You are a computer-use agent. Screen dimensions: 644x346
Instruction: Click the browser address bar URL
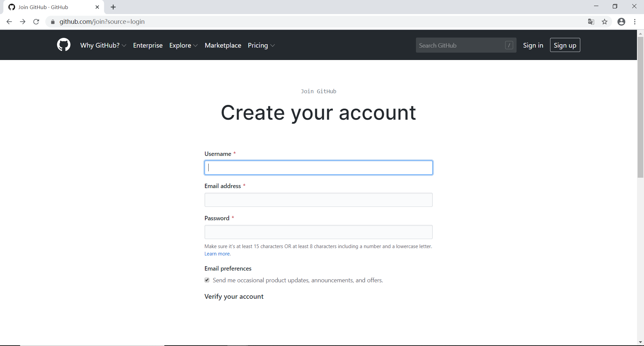[102, 22]
